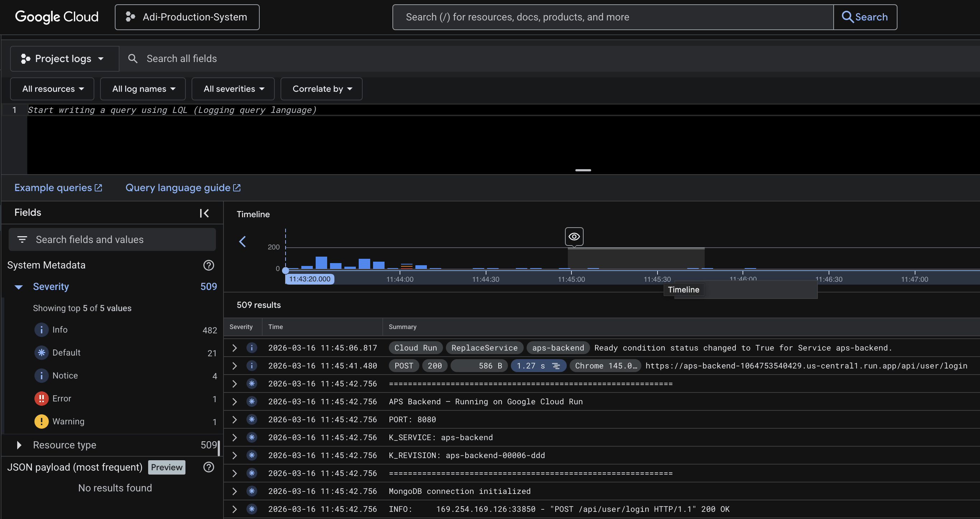Collapse the Severity field group

click(19, 287)
